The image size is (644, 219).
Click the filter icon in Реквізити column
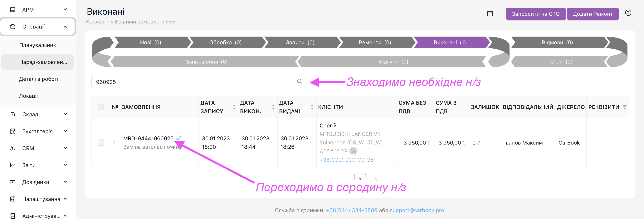click(x=625, y=107)
